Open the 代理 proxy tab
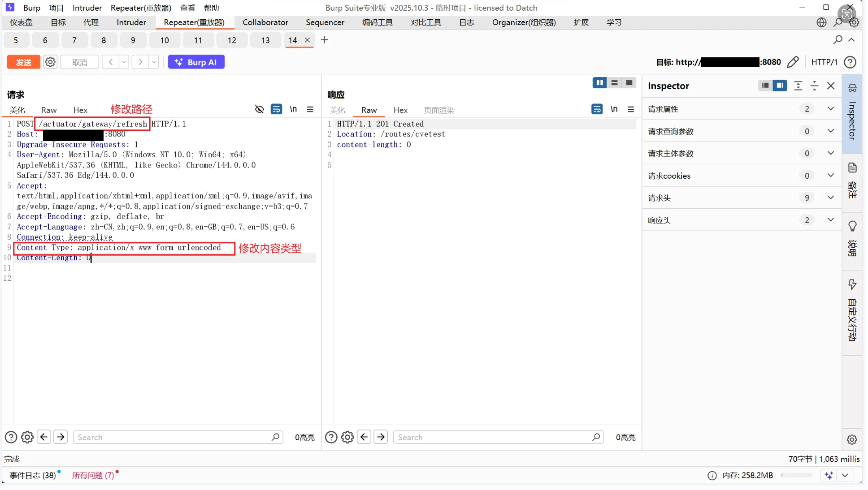The height and width of the screenshot is (490, 868). 91,22
